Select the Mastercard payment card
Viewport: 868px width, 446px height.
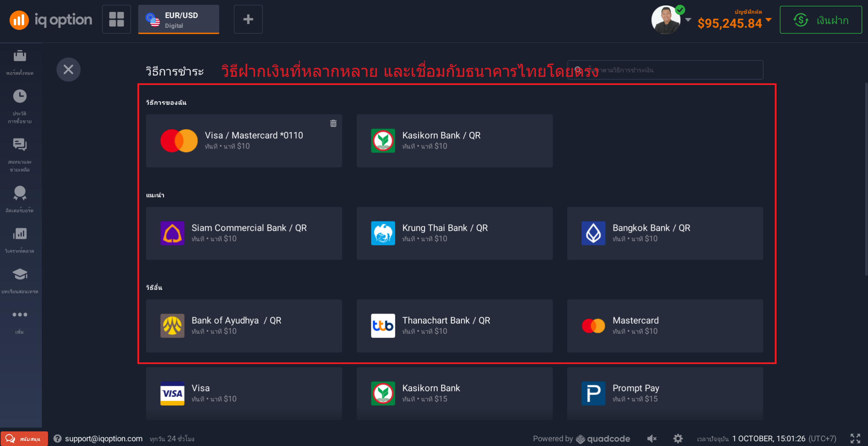(665, 326)
